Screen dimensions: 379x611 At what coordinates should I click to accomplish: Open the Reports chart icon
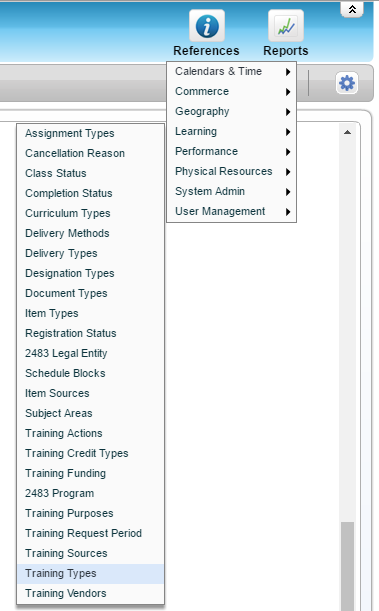tap(286, 26)
